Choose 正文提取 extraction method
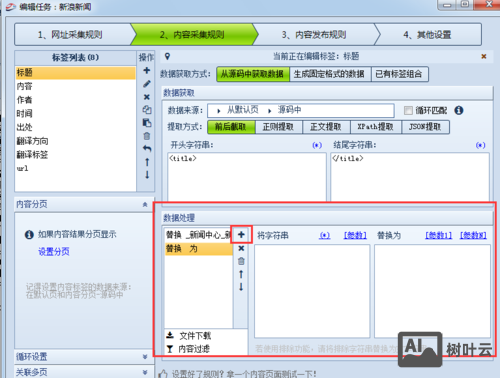This screenshot has height=378, width=500. pos(326,127)
